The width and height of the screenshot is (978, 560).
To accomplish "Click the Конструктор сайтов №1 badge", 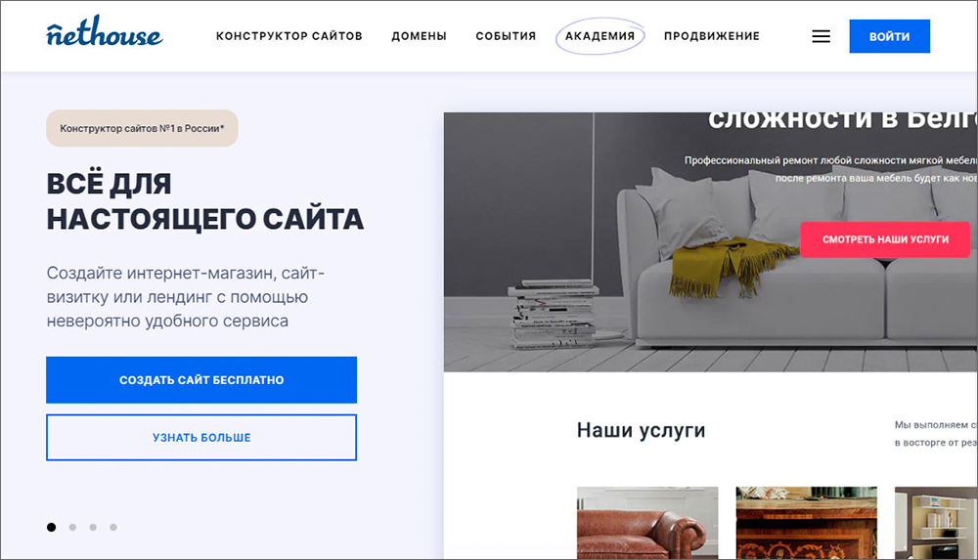I will (142, 128).
